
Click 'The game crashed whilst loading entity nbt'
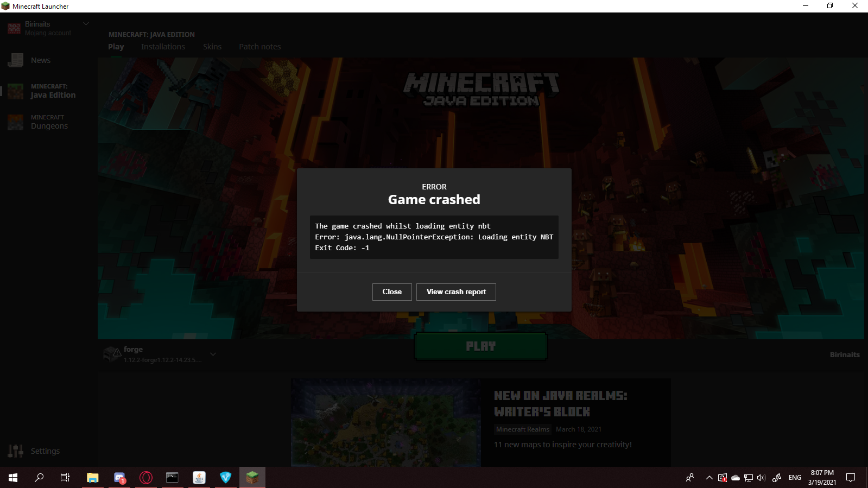coord(403,226)
